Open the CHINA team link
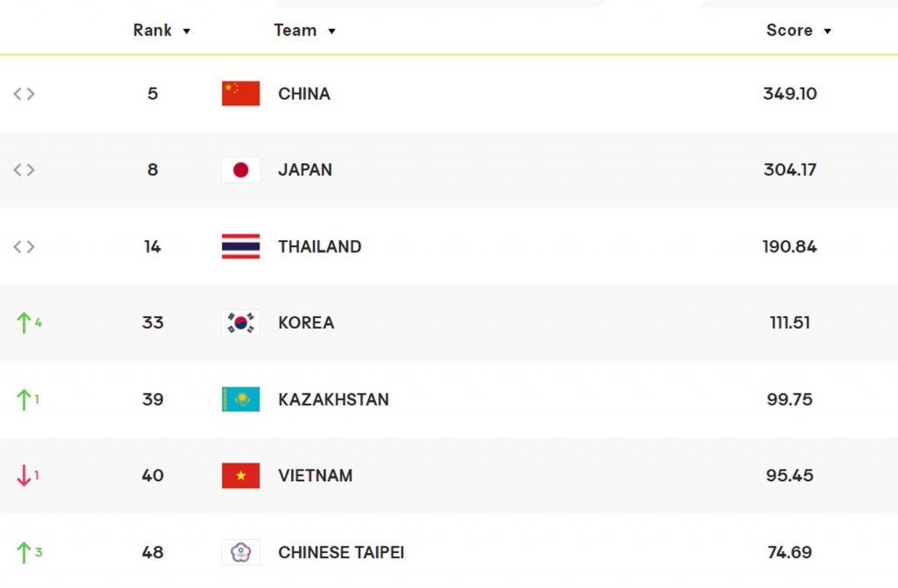This screenshot has height=588, width=898. pos(304,94)
